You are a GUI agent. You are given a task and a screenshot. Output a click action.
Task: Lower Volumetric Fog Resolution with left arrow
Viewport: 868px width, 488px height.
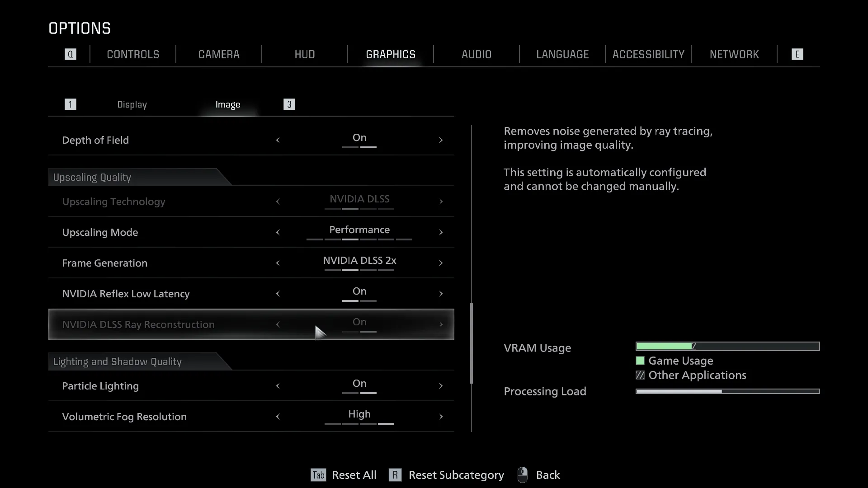[278, 417]
